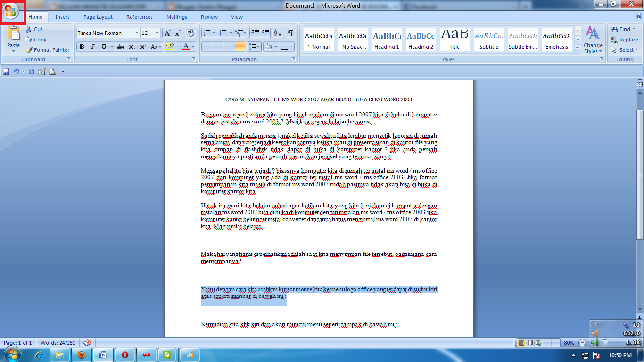Open the Select menu in Editing
Screen dimensions: 644x362
pyautogui.click(x=625, y=50)
